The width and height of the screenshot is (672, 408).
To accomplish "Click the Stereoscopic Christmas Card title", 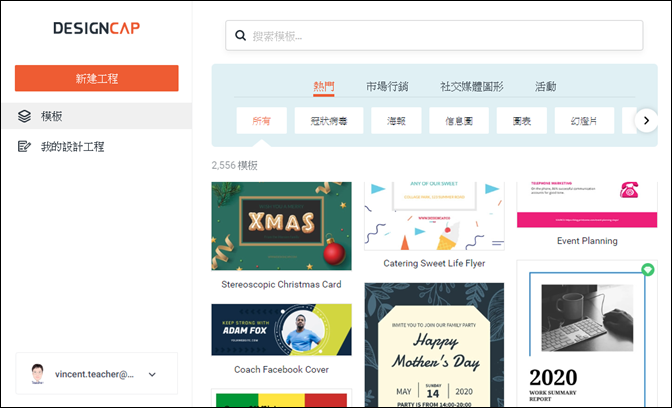I will pyautogui.click(x=281, y=285).
